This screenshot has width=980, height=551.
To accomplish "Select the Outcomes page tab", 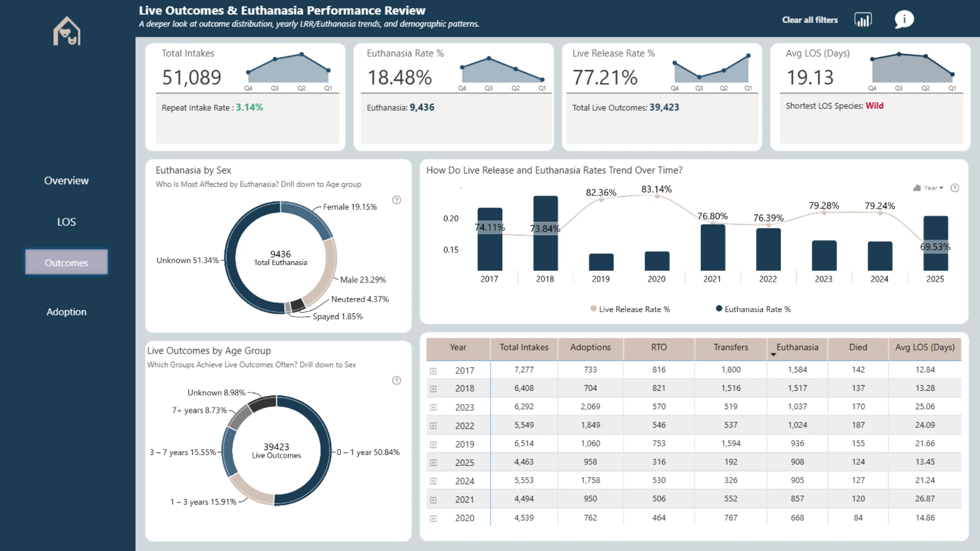I will (x=66, y=262).
